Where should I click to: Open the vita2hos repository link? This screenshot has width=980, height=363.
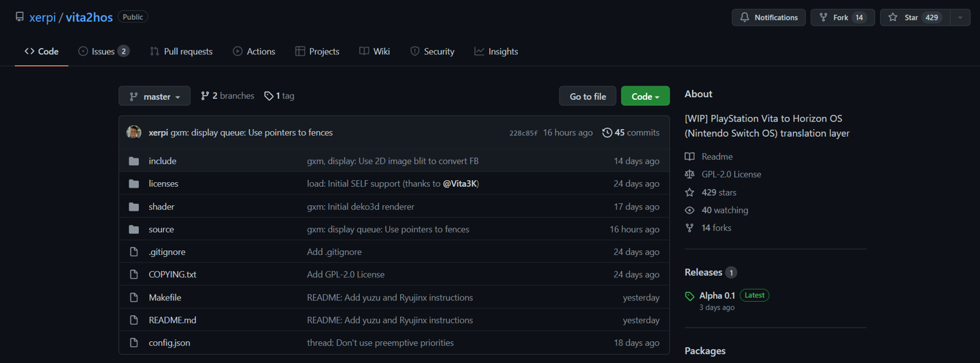point(89,17)
